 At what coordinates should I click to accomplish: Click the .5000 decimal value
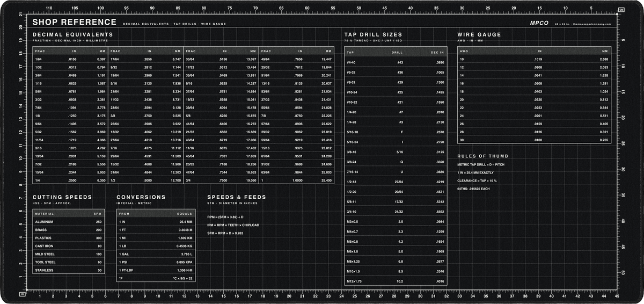tap(148, 180)
